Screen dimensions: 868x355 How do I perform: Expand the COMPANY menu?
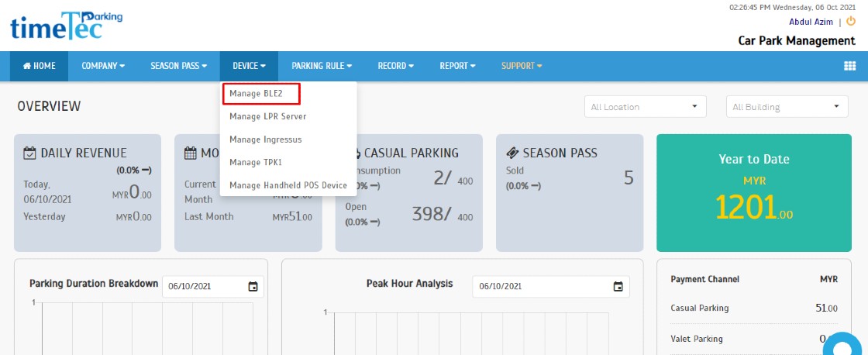103,66
